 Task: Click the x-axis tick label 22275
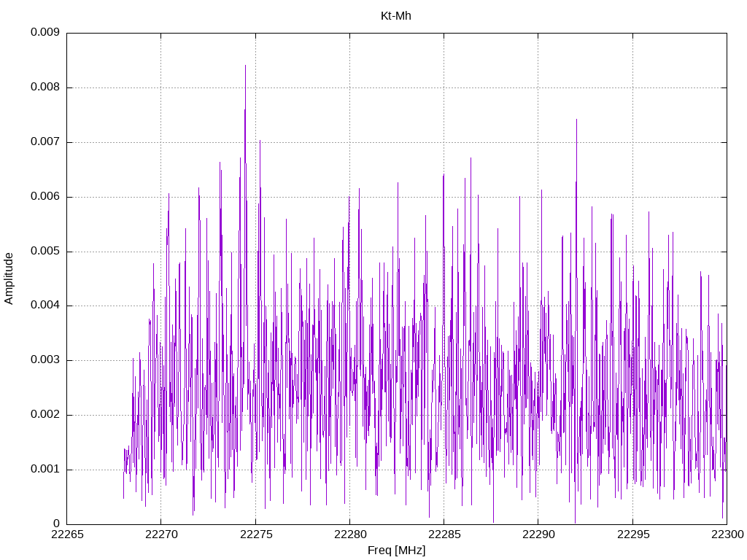[x=256, y=534]
